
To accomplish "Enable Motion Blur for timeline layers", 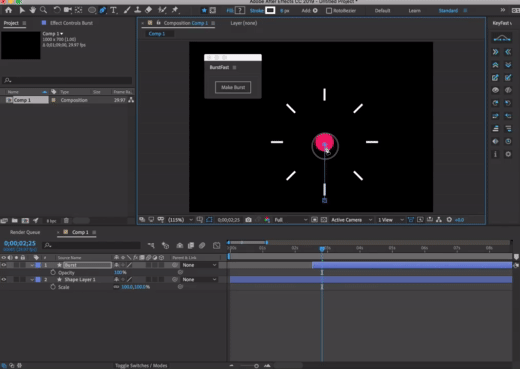I will point(202,246).
